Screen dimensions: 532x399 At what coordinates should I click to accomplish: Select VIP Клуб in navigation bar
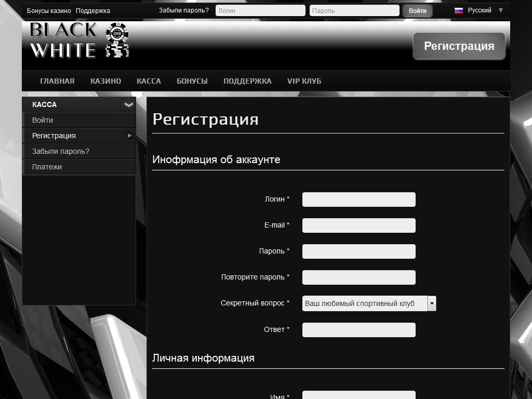click(x=304, y=81)
